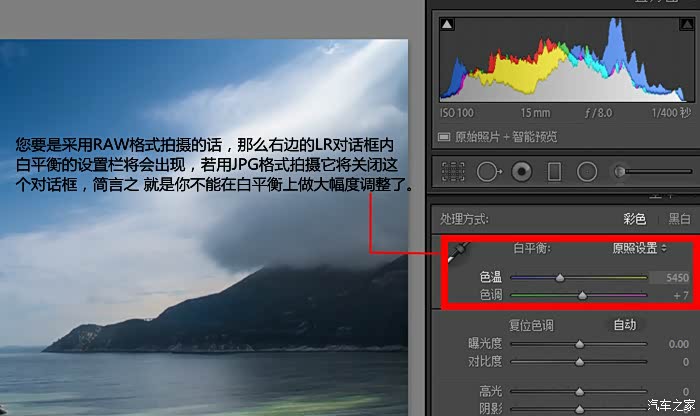Viewport: 700px width, 416px height.
Task: Click the 曝光度 value 0.00
Action: click(679, 344)
